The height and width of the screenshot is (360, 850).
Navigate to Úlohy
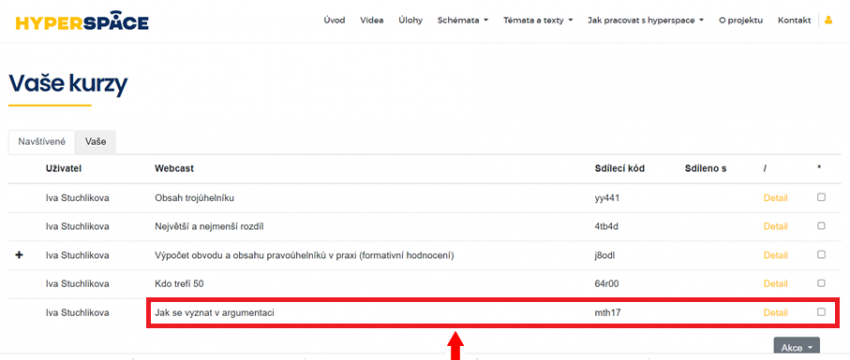coord(410,21)
